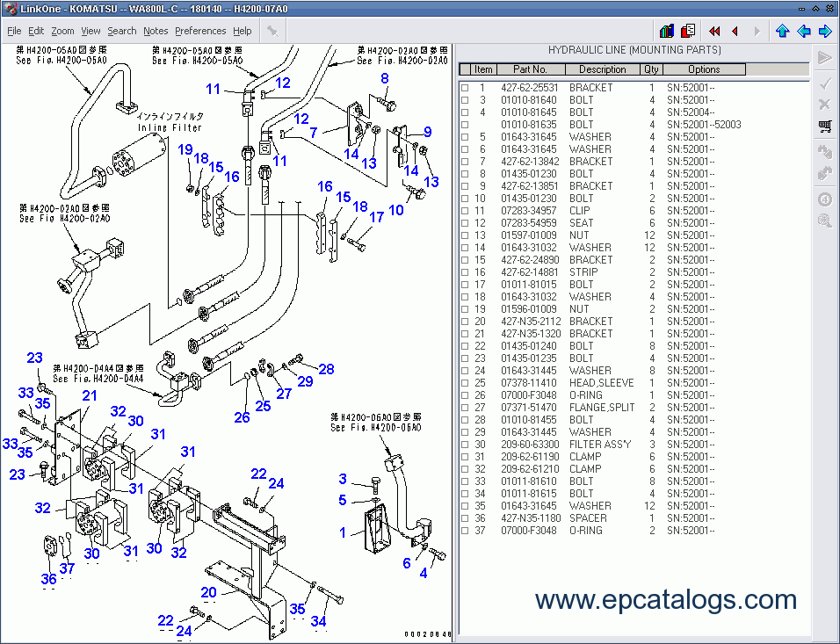Viewport: 840px width, 644px height.
Task: Open the Notes menu
Action: point(156,31)
